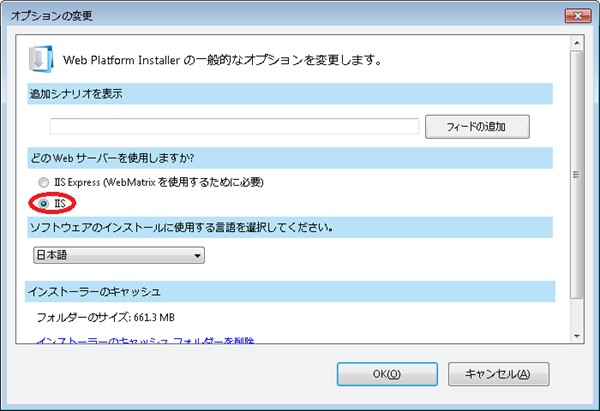Click the IIS Express (WebMatrix) label text
The width and height of the screenshot is (600, 411).
click(159, 182)
